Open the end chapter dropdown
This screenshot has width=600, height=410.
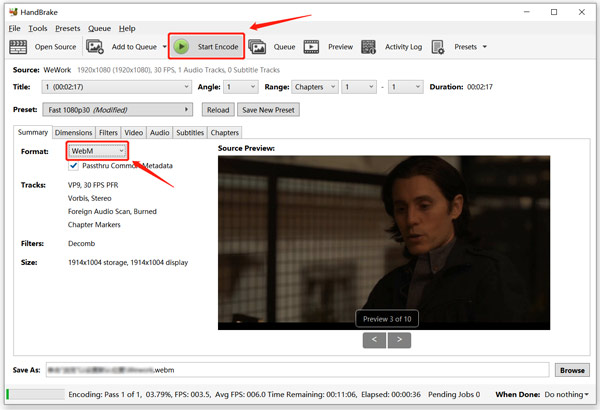[x=406, y=87]
